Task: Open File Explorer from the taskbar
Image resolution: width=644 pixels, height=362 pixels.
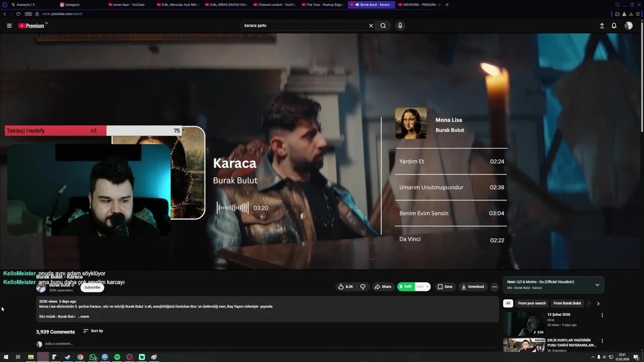Action: (31, 357)
